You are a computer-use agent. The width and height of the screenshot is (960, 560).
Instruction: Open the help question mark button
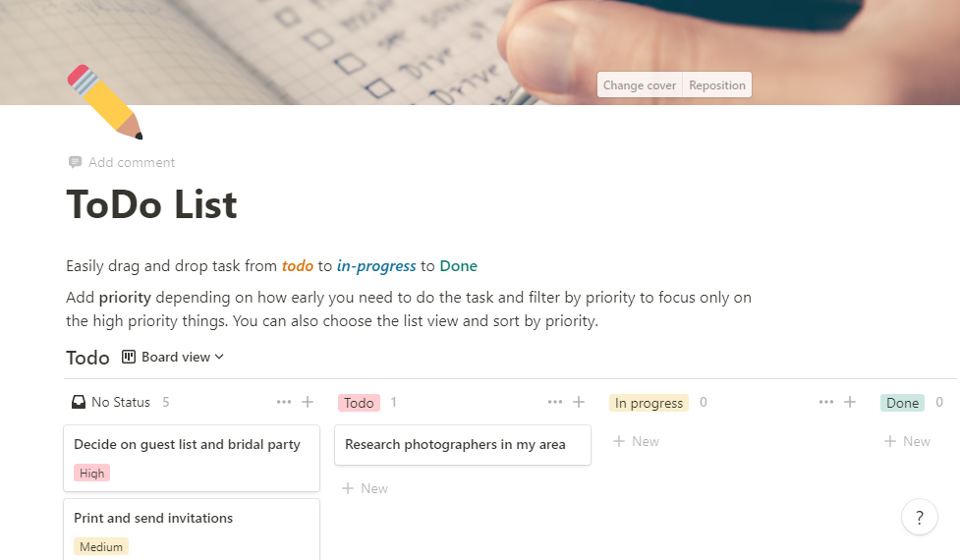tap(919, 517)
